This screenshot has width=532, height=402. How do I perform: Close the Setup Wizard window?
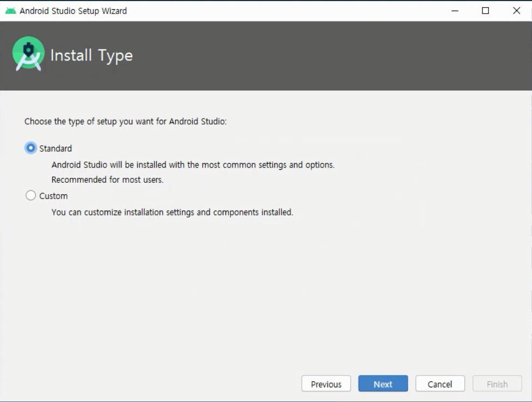[516, 11]
